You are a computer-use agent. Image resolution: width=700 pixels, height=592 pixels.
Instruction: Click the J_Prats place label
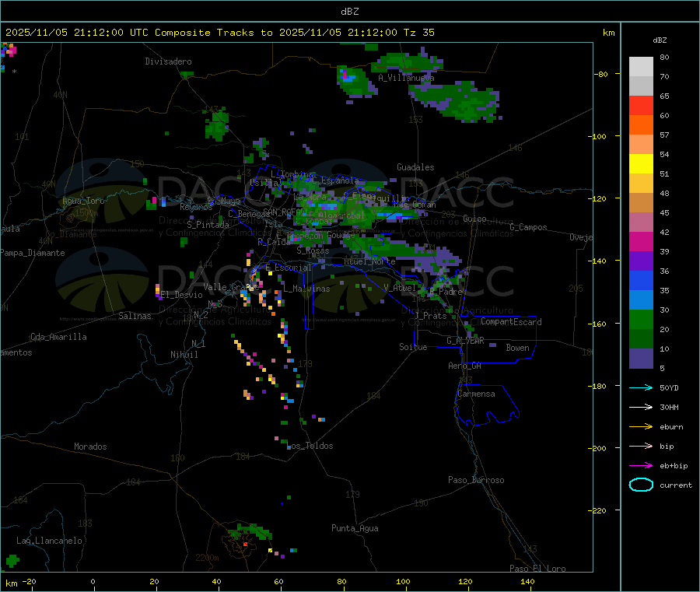click(x=430, y=316)
